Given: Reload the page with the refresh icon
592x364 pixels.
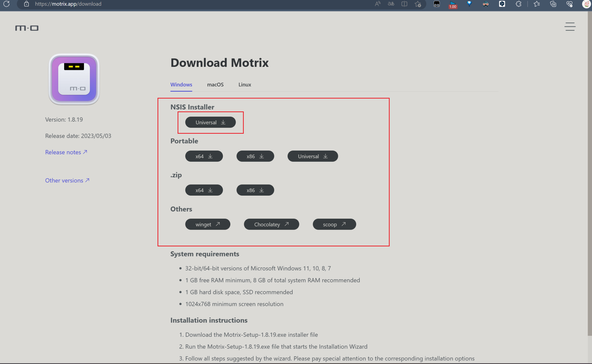Looking at the screenshot, I should (x=7, y=4).
